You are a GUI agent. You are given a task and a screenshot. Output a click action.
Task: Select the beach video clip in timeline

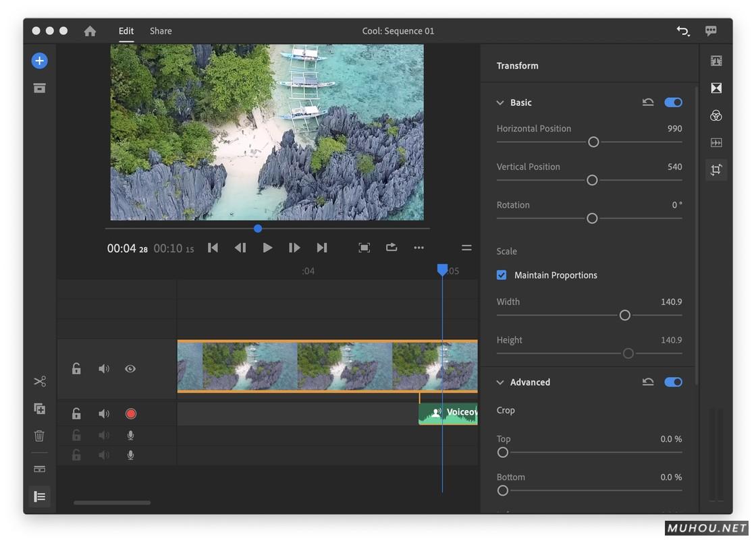[x=327, y=366]
